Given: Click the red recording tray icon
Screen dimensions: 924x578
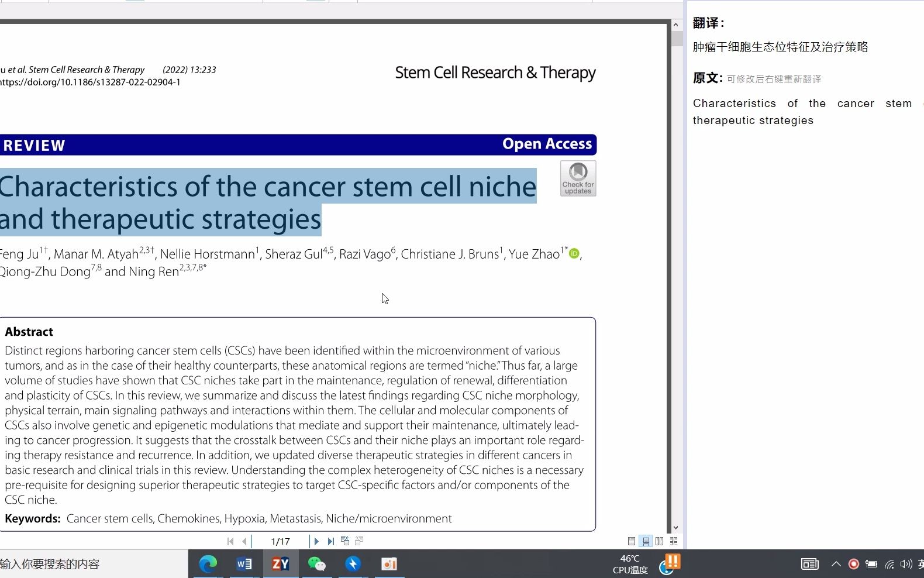Looking at the screenshot, I should coord(854,564).
